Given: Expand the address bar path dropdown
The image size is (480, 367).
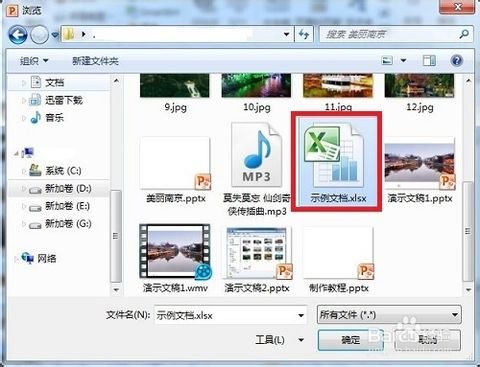Looking at the screenshot, I should point(286,34).
